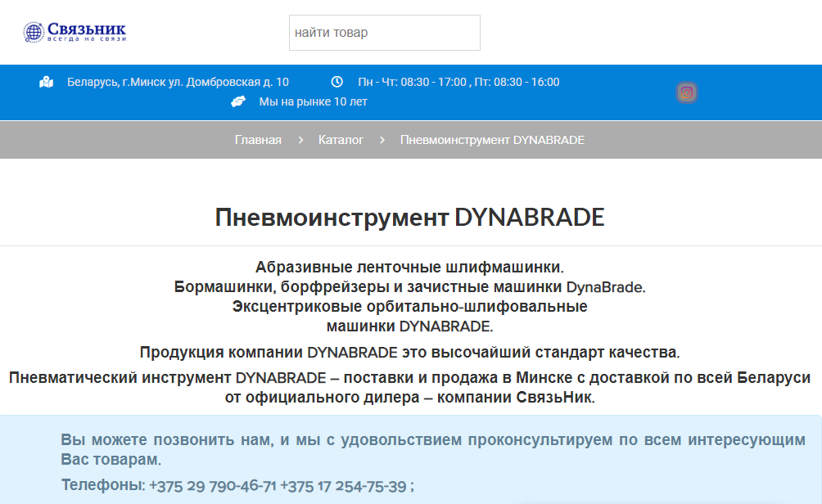Click phone number +375 17 254-75-39
This screenshot has height=504, width=822.
click(x=343, y=486)
